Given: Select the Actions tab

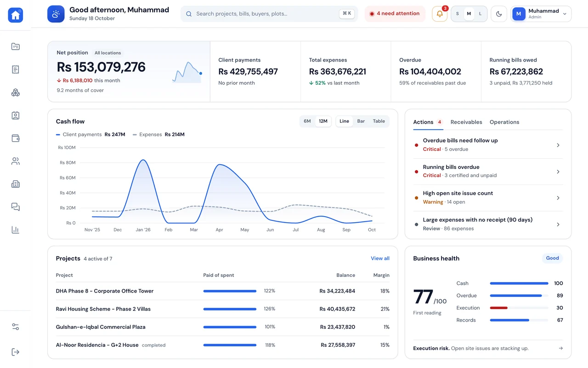Looking at the screenshot, I should coord(428,122).
